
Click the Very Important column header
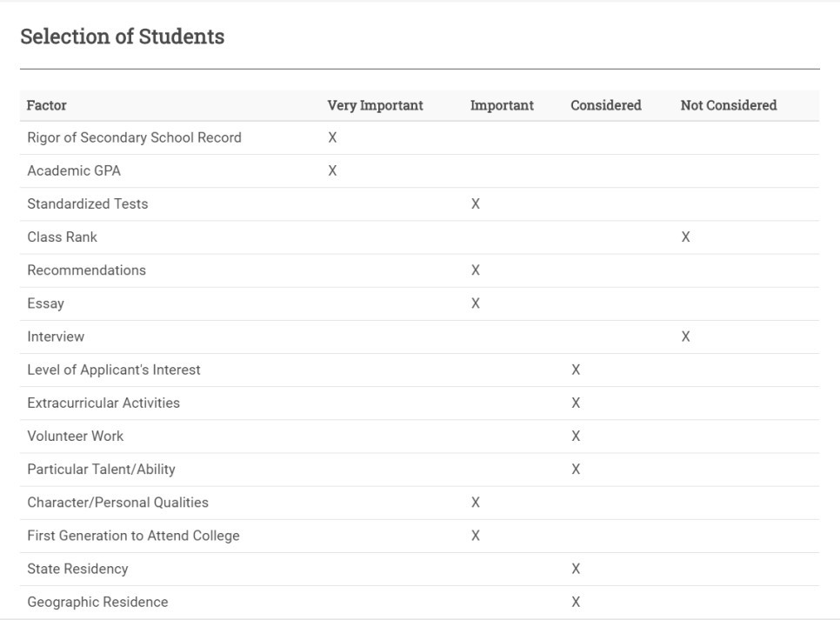[375, 105]
